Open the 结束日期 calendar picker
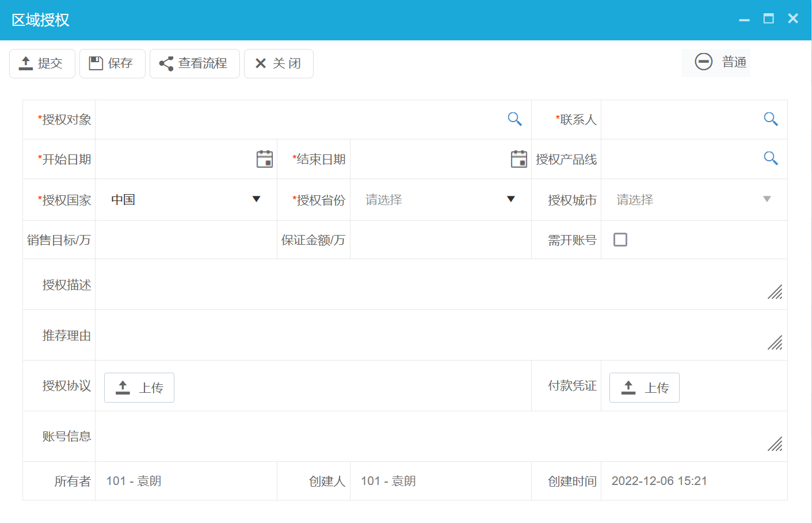The width and height of the screenshot is (812, 523). coord(519,159)
